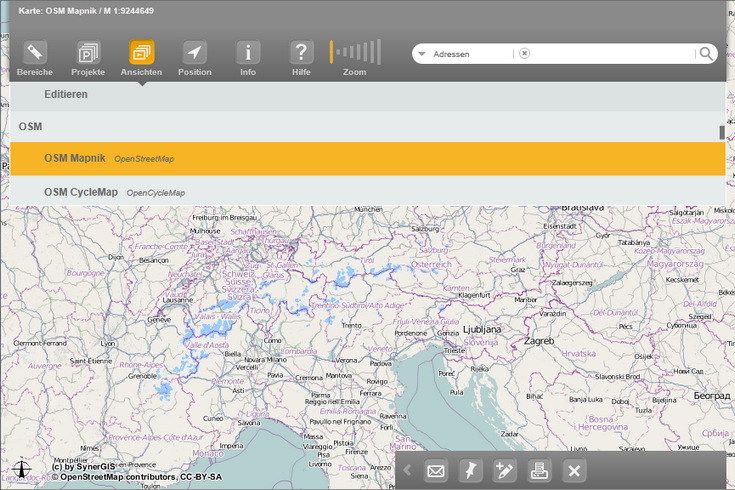Click the Milano label on the map

(x=277, y=360)
